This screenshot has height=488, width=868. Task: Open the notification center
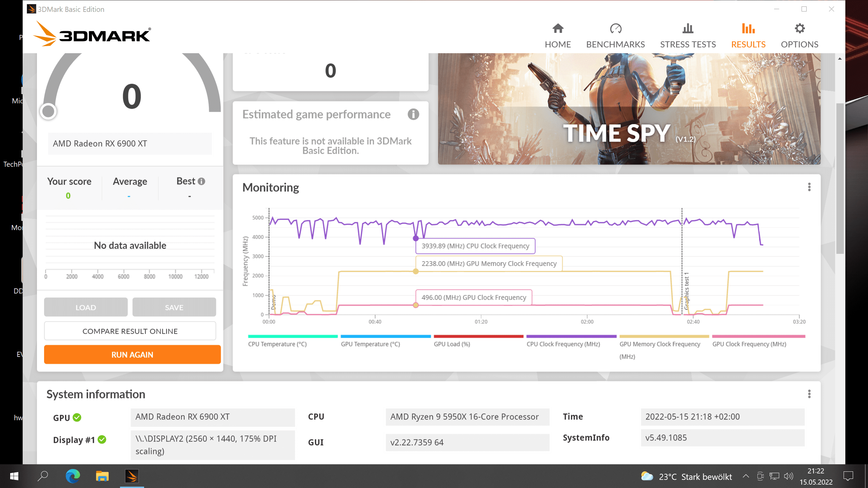(848, 476)
